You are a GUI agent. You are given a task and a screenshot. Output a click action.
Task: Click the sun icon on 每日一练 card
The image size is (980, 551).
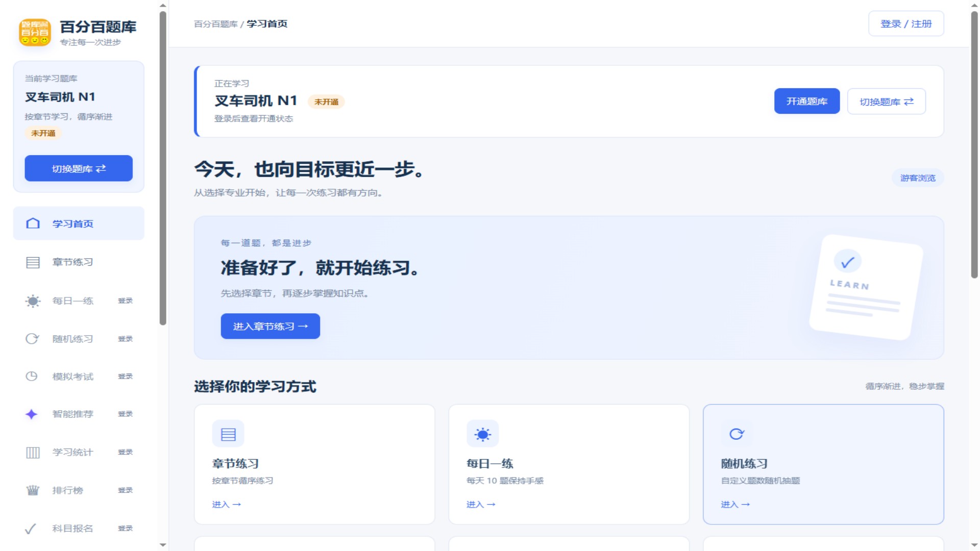(482, 434)
